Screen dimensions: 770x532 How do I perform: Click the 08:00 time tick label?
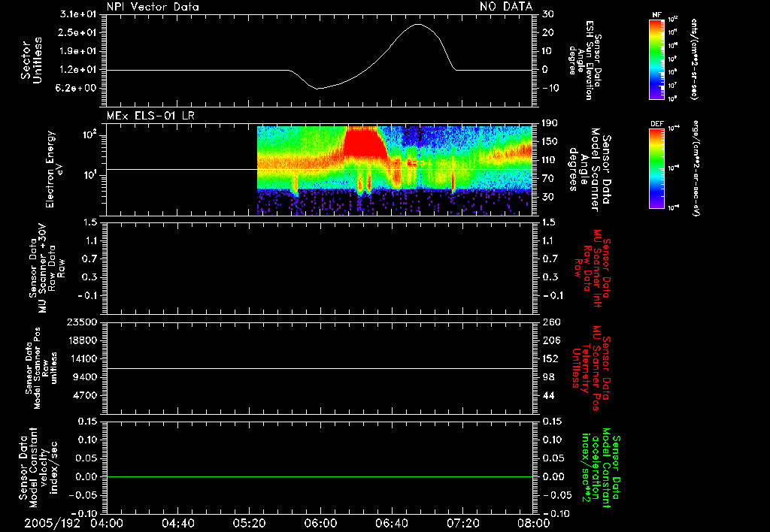pos(534,523)
